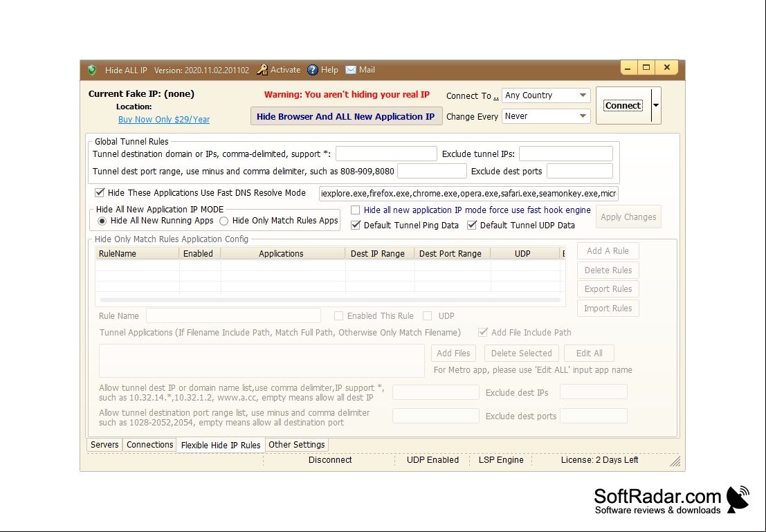Focus the Exclude dest IPs field
The width and height of the screenshot is (766, 532).
pos(594,392)
